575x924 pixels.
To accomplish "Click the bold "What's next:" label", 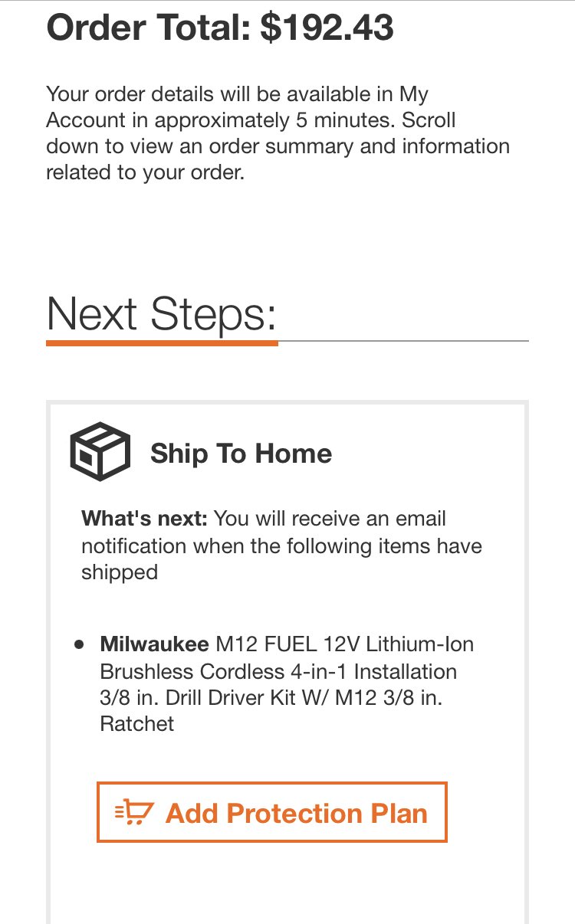I will click(x=145, y=519).
